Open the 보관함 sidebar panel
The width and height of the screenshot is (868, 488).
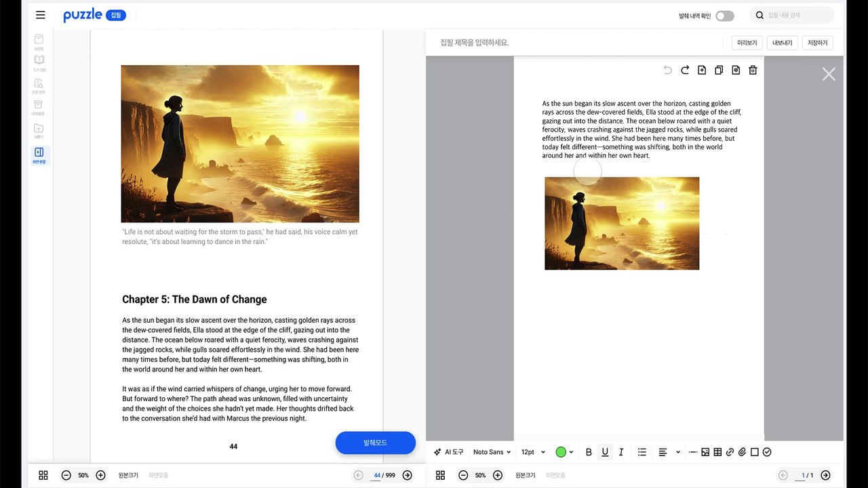click(39, 42)
